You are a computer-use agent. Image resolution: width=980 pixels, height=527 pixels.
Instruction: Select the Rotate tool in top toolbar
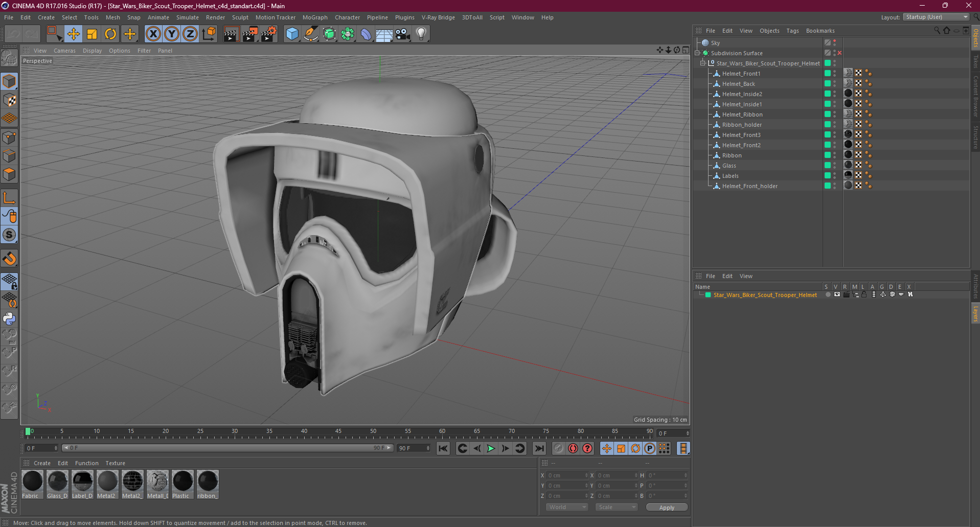pos(110,34)
